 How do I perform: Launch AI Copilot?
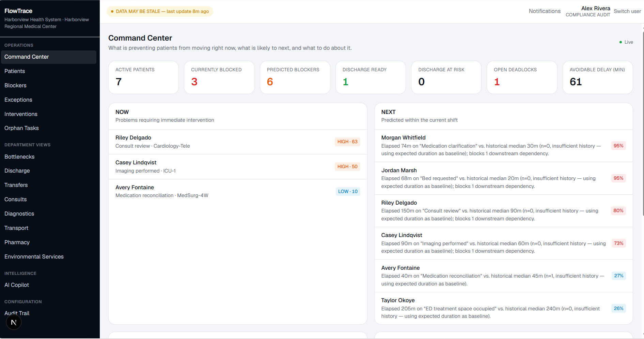coord(49,285)
